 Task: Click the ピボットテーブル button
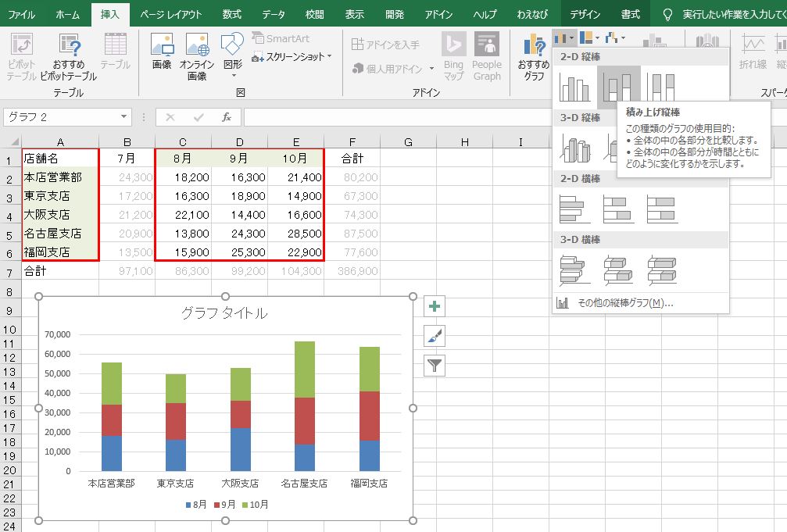tap(21, 57)
